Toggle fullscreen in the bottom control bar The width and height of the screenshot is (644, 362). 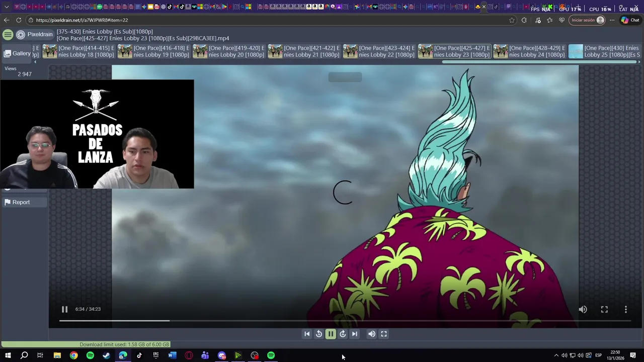pos(384,334)
